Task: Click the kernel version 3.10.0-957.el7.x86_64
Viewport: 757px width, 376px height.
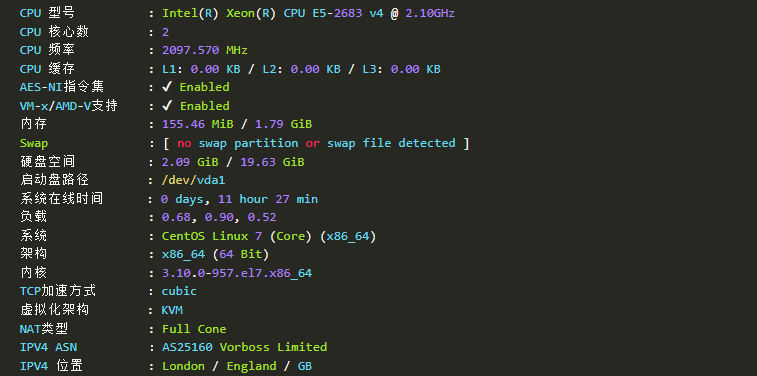Action: click(x=237, y=273)
